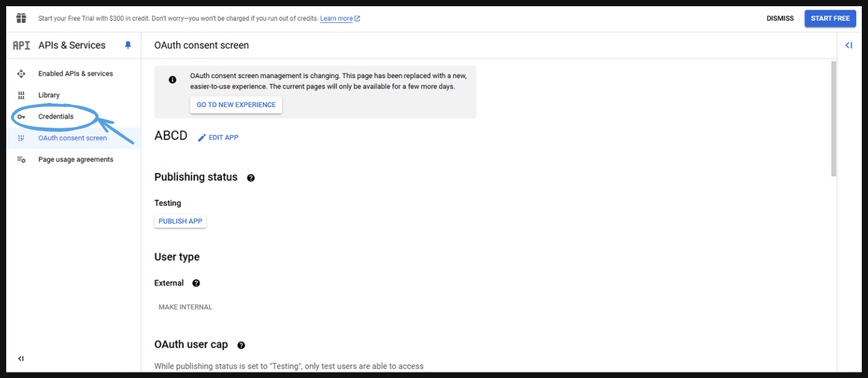
Task: Collapse the left navigation menu with the bottom arrow
Action: [21, 358]
